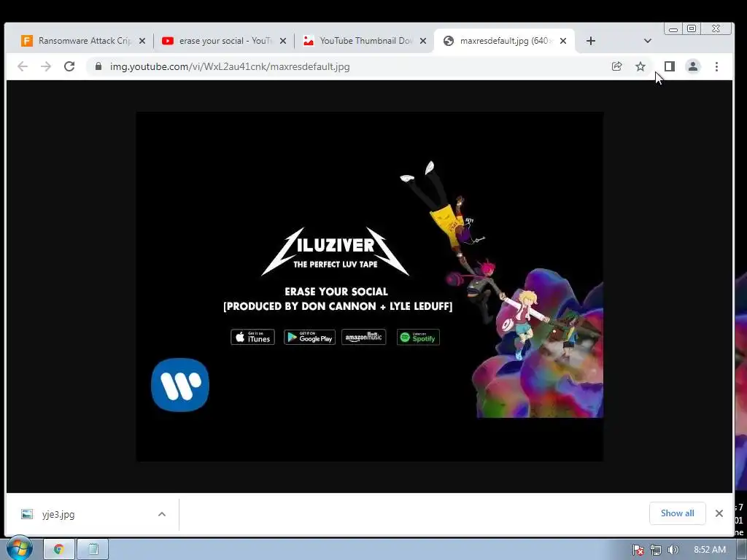Click Chrome icon in taskbar

[58, 550]
